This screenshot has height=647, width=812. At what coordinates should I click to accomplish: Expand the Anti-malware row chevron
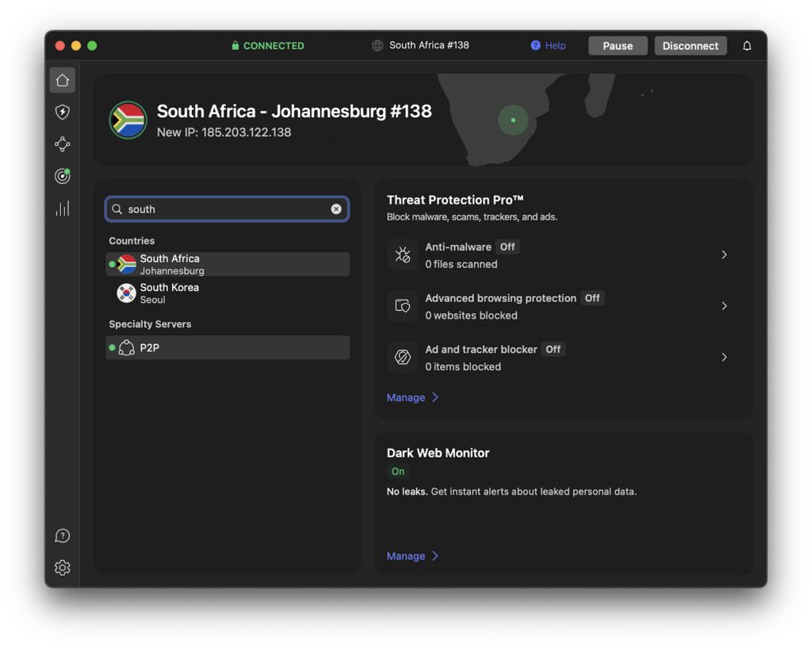(x=724, y=255)
